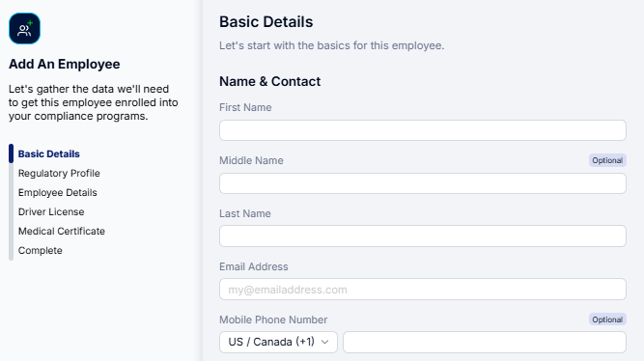Screen dimensions: 644x361
Task: Select the Medical Certificate step
Action: point(62,231)
